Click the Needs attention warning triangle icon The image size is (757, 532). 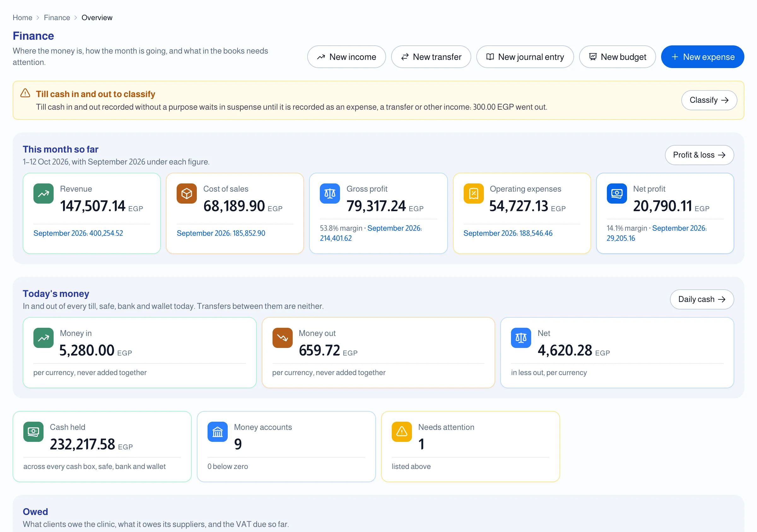pos(402,432)
